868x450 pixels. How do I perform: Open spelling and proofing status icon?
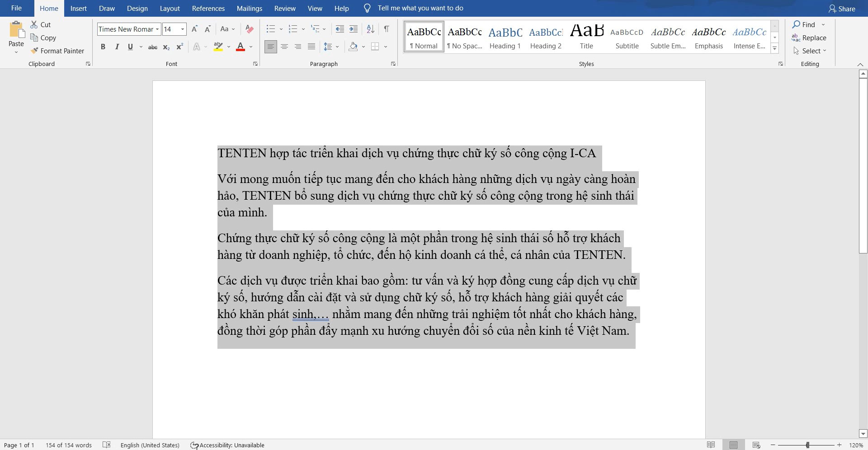click(107, 445)
